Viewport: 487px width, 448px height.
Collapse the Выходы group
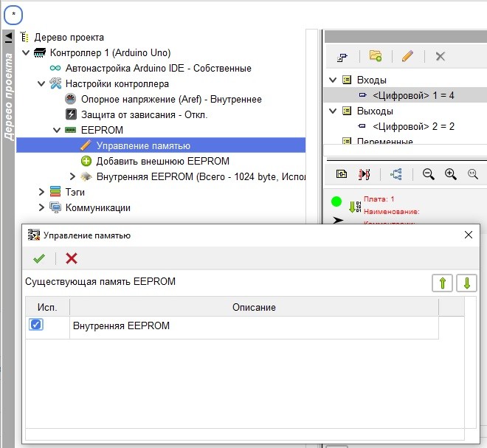(333, 111)
